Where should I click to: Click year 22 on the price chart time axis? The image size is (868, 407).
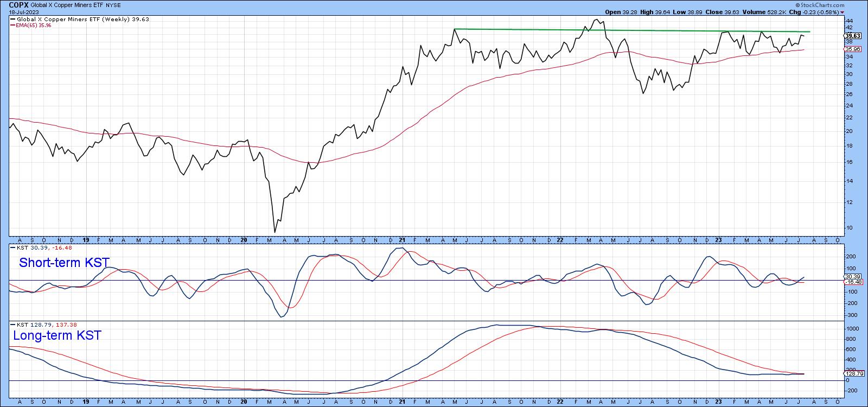pos(559,239)
